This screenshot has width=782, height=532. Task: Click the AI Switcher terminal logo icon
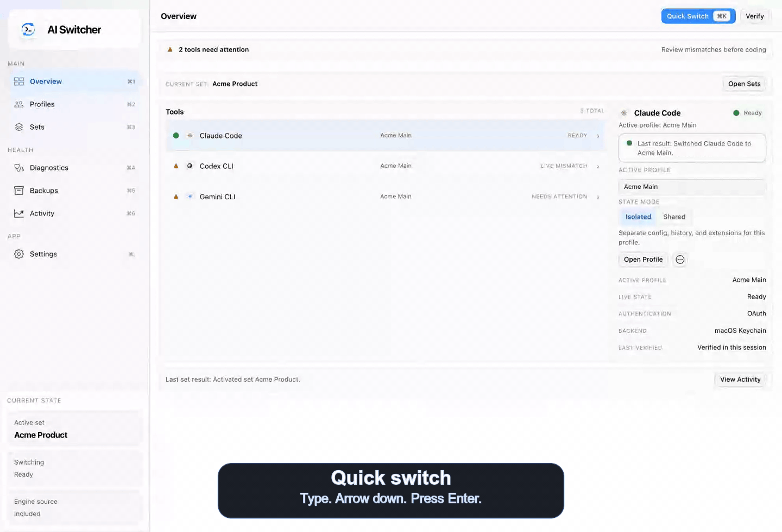click(x=28, y=29)
